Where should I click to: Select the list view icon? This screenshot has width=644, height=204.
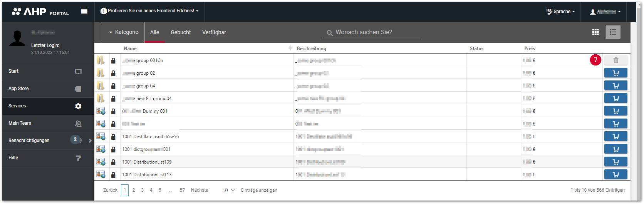pyautogui.click(x=613, y=32)
